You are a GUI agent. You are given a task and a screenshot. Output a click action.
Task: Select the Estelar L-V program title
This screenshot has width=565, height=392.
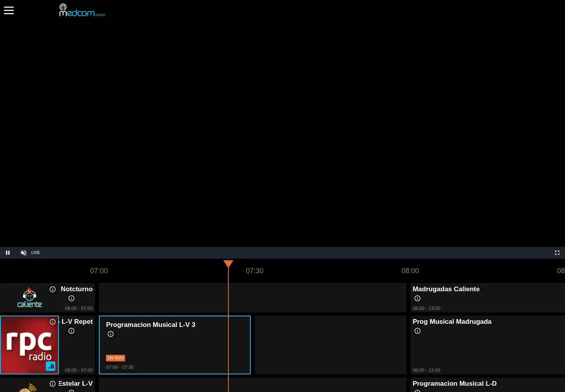click(x=75, y=383)
